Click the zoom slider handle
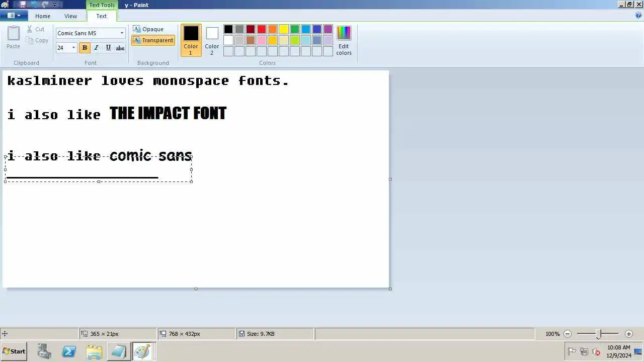The height and width of the screenshot is (362, 644). coord(598,334)
